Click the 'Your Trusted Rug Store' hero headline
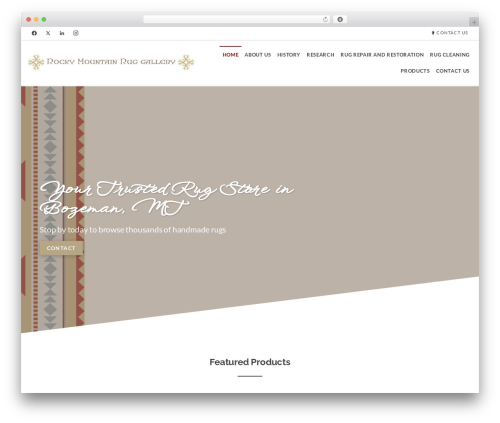The image size is (500, 423). click(x=167, y=199)
